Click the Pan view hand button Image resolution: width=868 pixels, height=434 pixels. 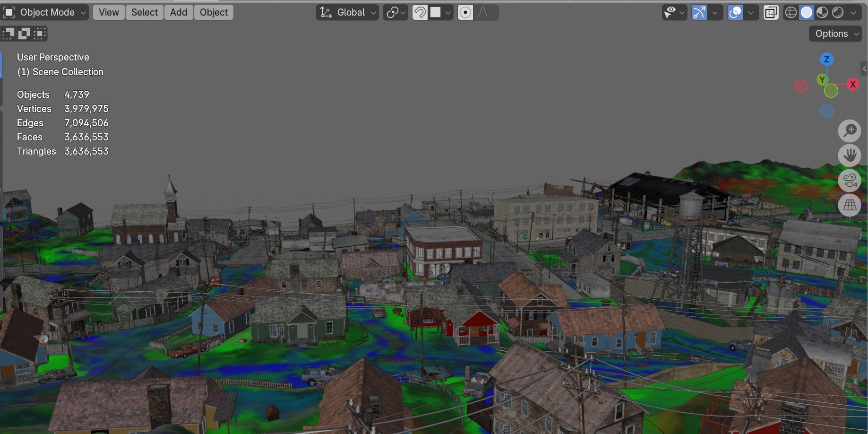coord(850,155)
